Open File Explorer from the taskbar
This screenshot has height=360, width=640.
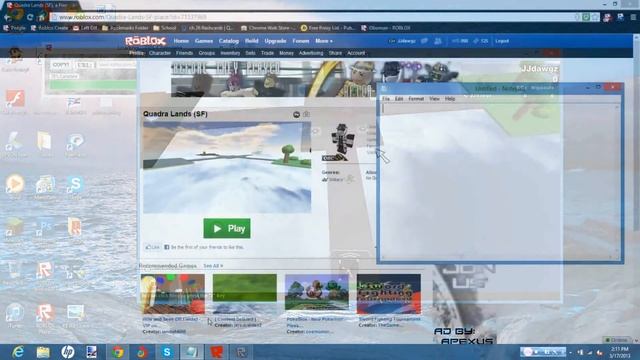click(x=43, y=352)
